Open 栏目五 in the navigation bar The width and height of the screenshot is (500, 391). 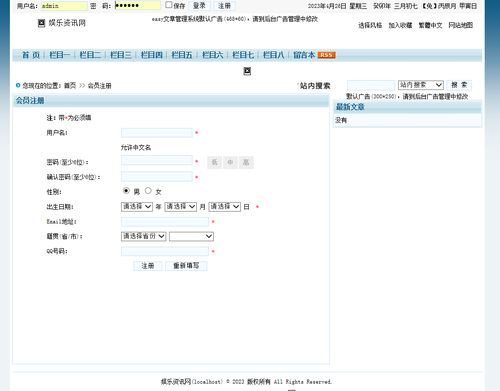[x=182, y=55]
